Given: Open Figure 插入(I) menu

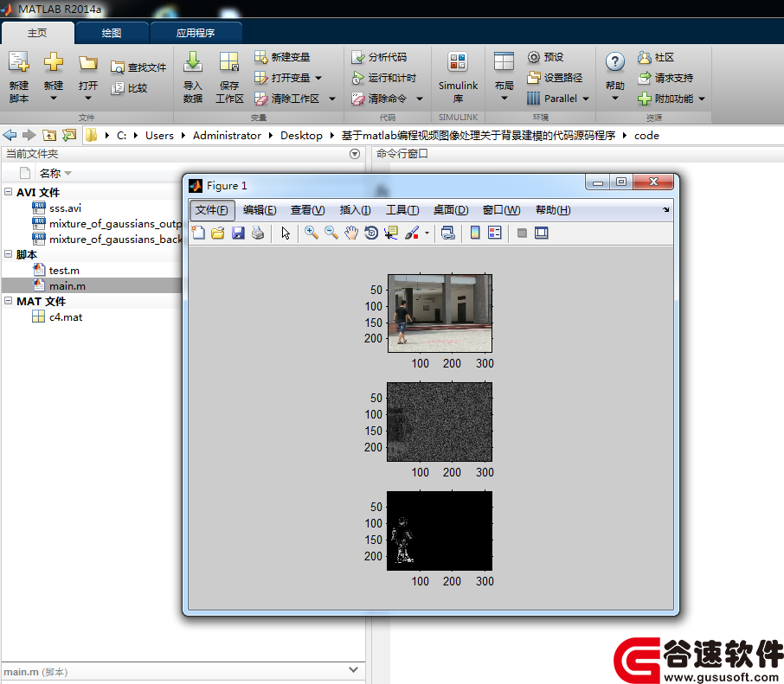Looking at the screenshot, I should [355, 210].
